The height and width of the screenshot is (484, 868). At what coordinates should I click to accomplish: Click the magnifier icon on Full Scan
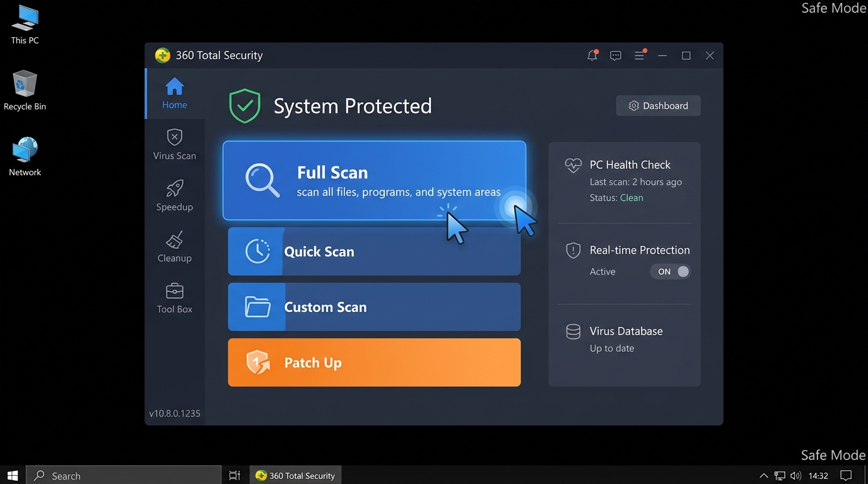[x=262, y=181]
